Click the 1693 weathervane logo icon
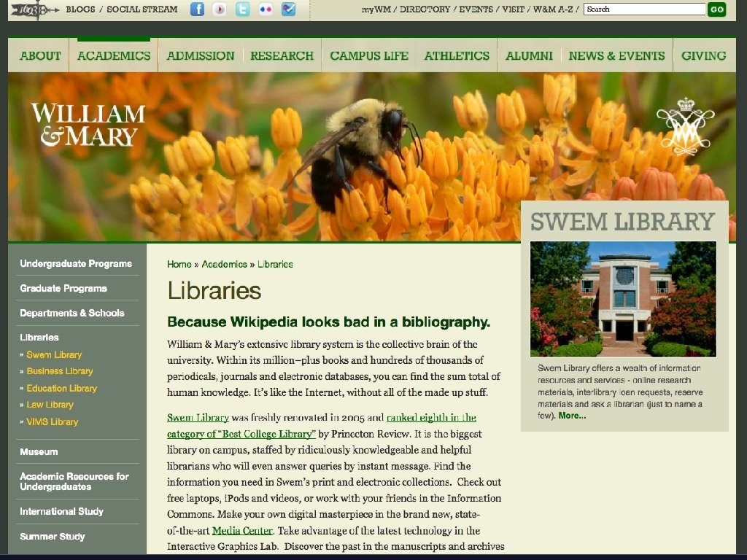The height and width of the screenshot is (560, 747). [x=34, y=10]
